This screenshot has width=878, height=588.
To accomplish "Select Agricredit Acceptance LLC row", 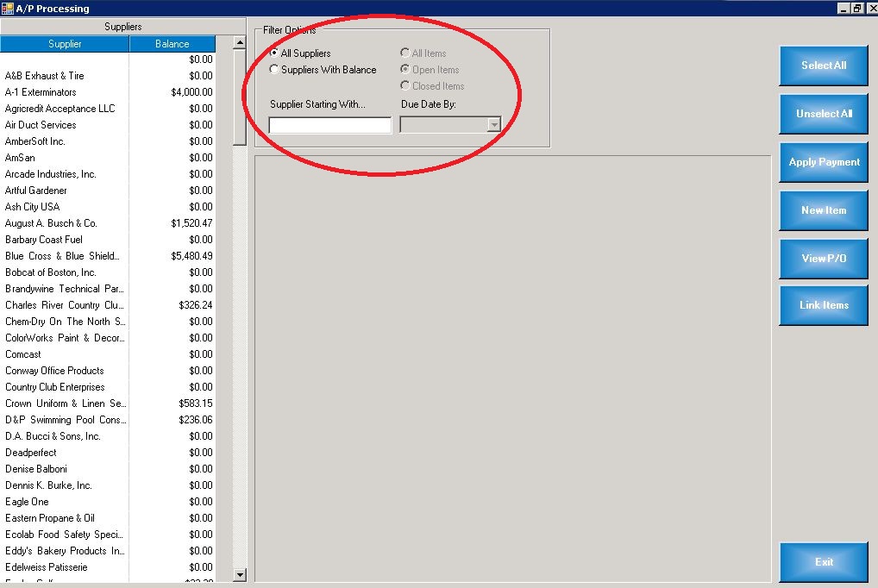I will (x=108, y=108).
